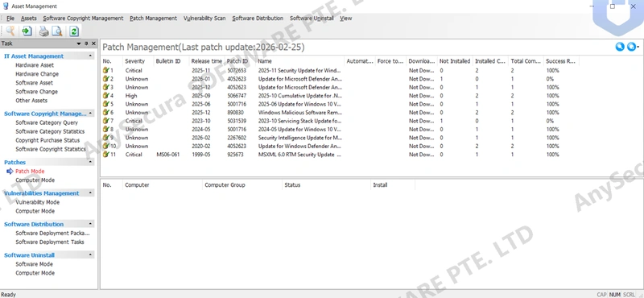Click the Asset Management title bar app icon
The height and width of the screenshot is (298, 644).
(x=6, y=6)
